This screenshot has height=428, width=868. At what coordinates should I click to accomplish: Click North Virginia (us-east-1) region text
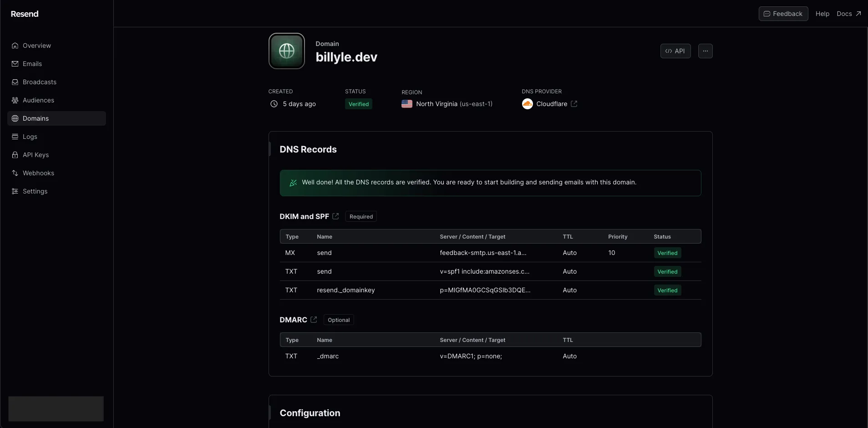click(x=454, y=104)
